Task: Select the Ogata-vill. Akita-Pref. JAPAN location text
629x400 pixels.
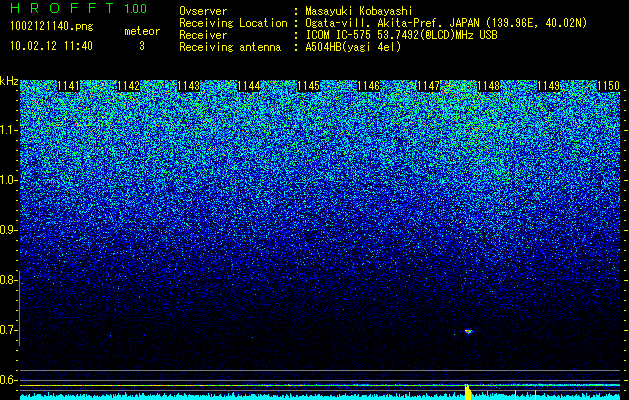Action: click(446, 23)
